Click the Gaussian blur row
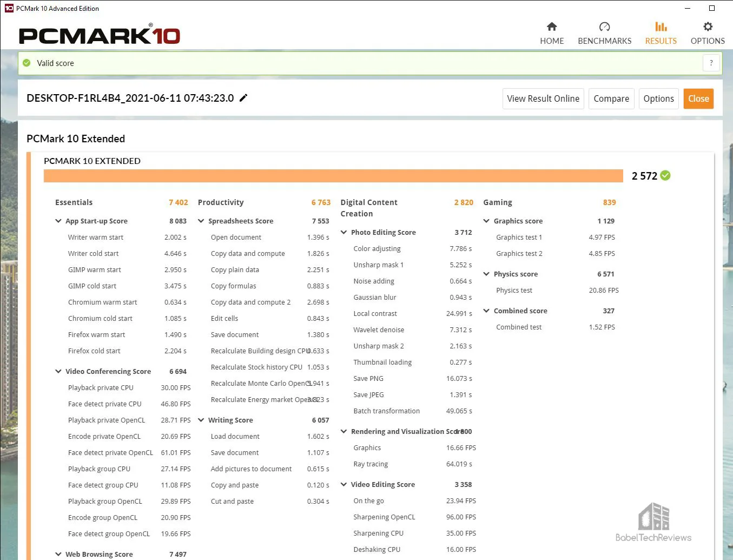The image size is (733, 560). pos(413,297)
